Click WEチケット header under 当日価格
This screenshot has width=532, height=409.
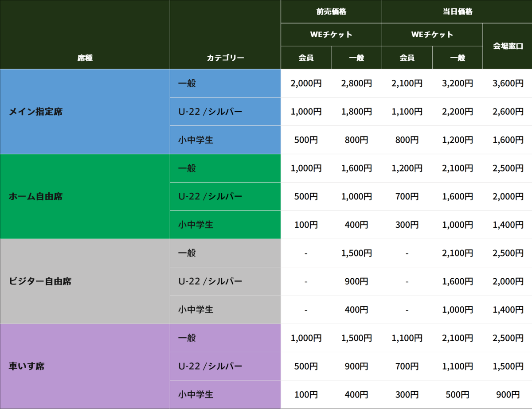click(x=432, y=35)
